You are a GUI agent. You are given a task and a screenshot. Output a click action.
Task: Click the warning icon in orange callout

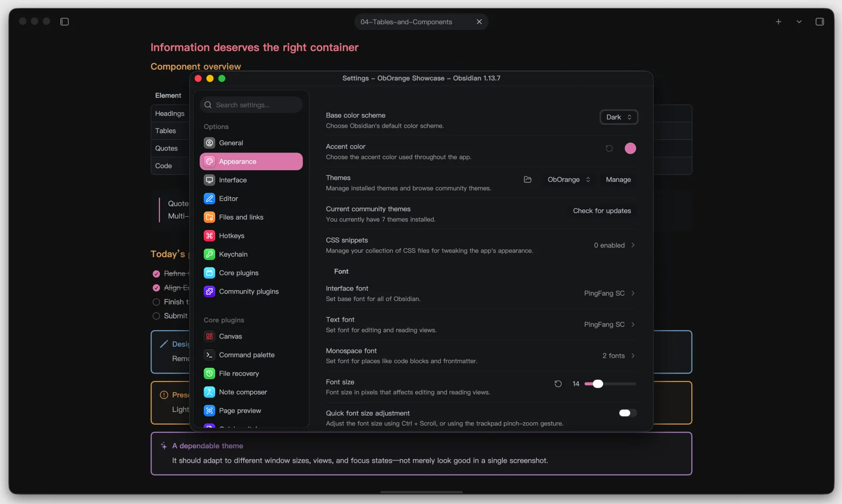tap(164, 395)
